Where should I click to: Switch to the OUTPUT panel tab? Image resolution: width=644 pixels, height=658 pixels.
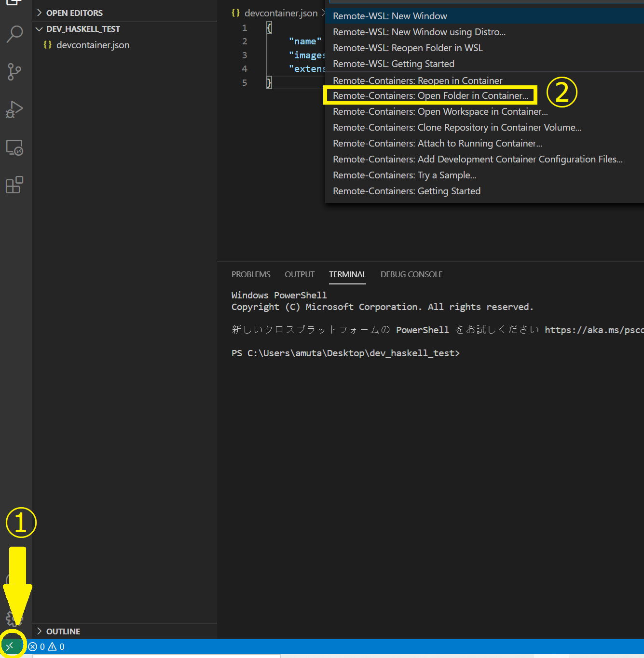[300, 274]
